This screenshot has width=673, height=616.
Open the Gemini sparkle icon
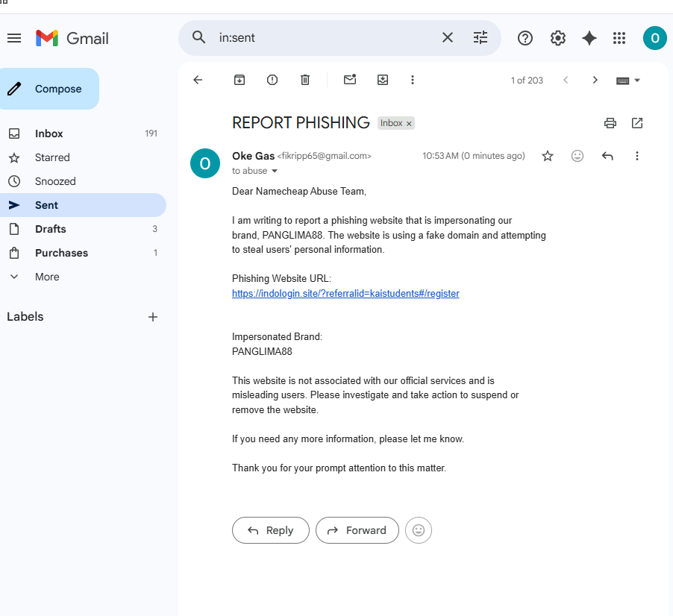click(589, 38)
